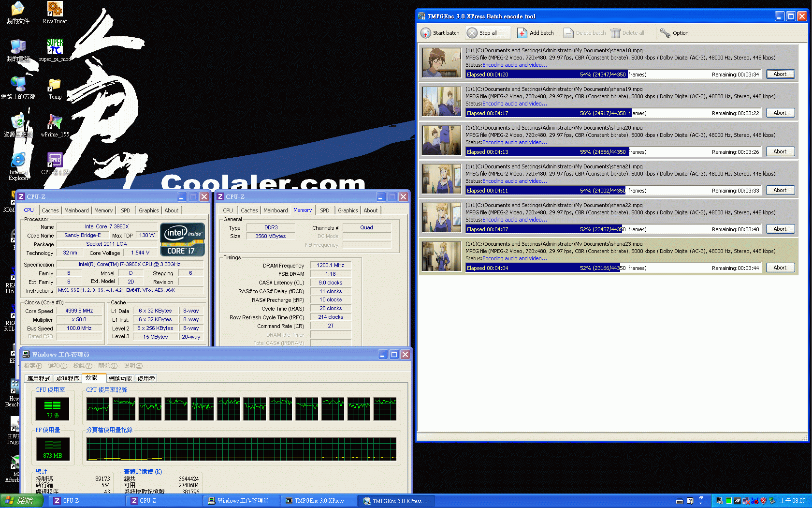This screenshot has width=812, height=508.
Task: Select the super_pi_mod desktop icon
Action: point(55,50)
